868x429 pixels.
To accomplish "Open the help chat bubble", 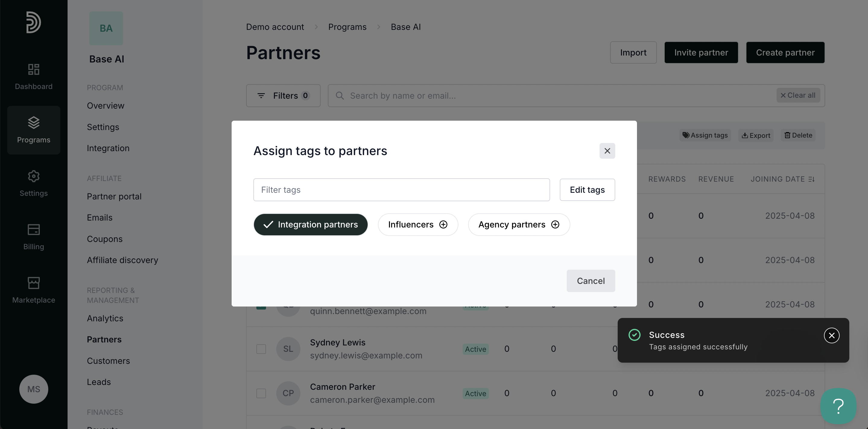I will [838, 406].
